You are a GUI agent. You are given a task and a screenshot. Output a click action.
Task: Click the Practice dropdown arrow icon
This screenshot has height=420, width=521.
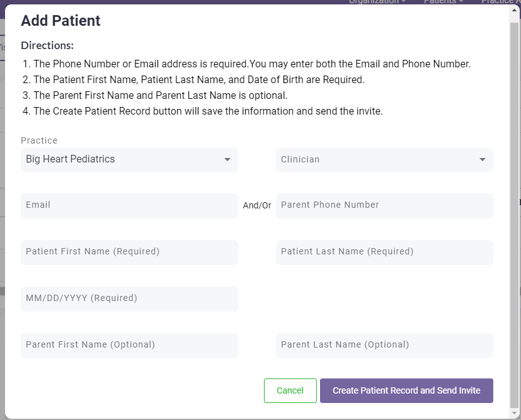[227, 160]
